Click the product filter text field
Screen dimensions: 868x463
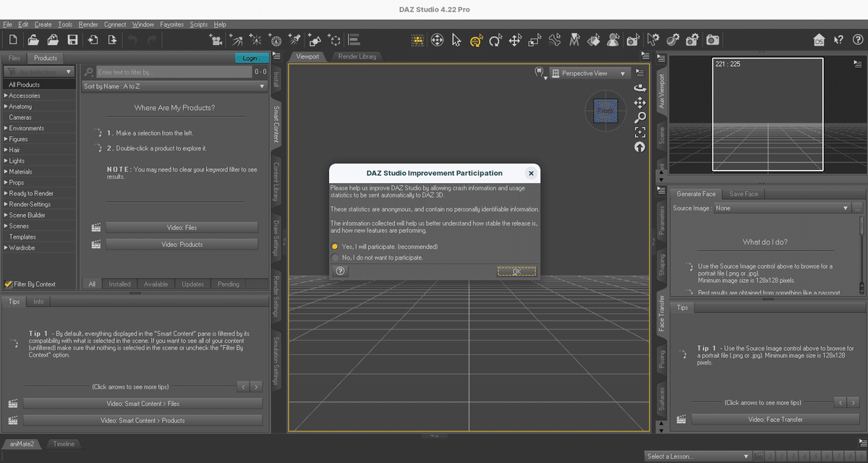click(173, 72)
